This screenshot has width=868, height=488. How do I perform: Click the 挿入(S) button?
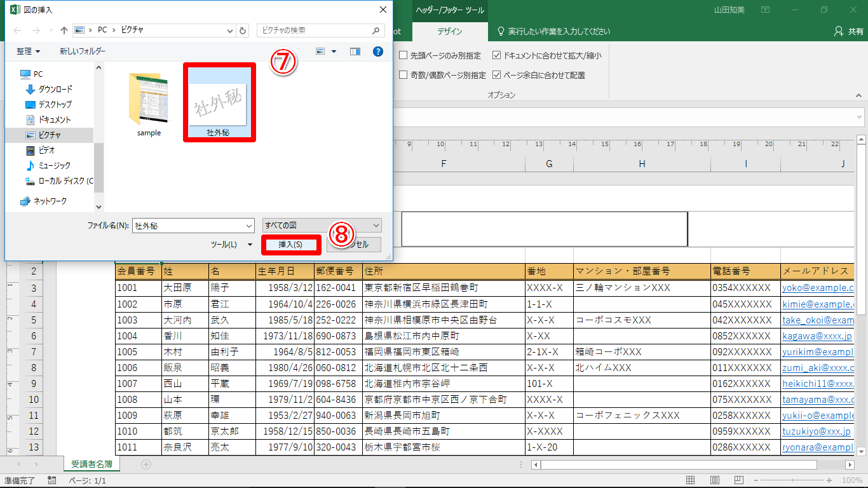coord(290,244)
